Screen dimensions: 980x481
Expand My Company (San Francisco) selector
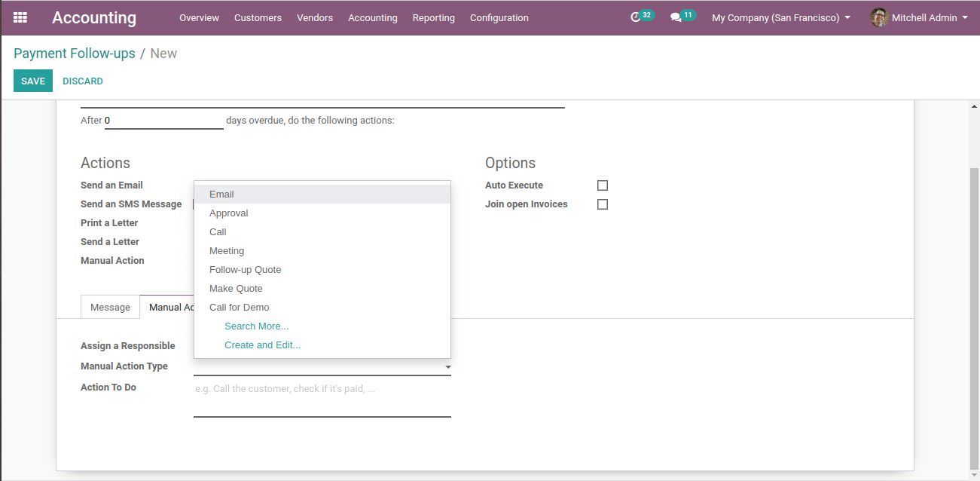click(781, 17)
